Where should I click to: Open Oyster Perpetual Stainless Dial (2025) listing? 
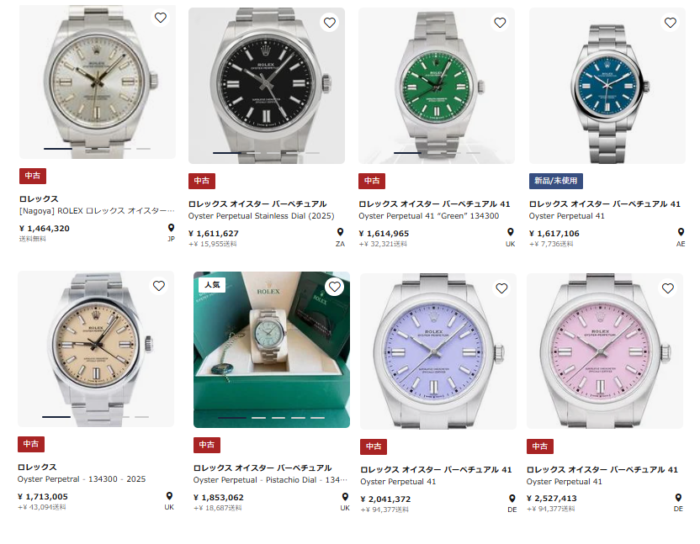pyautogui.click(x=260, y=216)
